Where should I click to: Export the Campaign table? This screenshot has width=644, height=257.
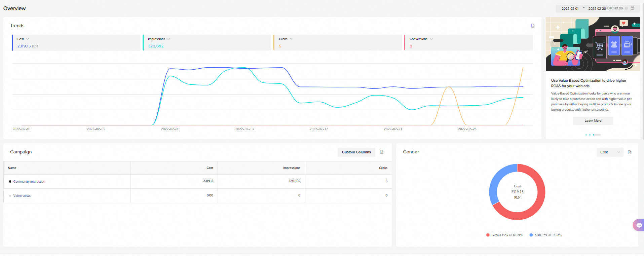tap(382, 152)
